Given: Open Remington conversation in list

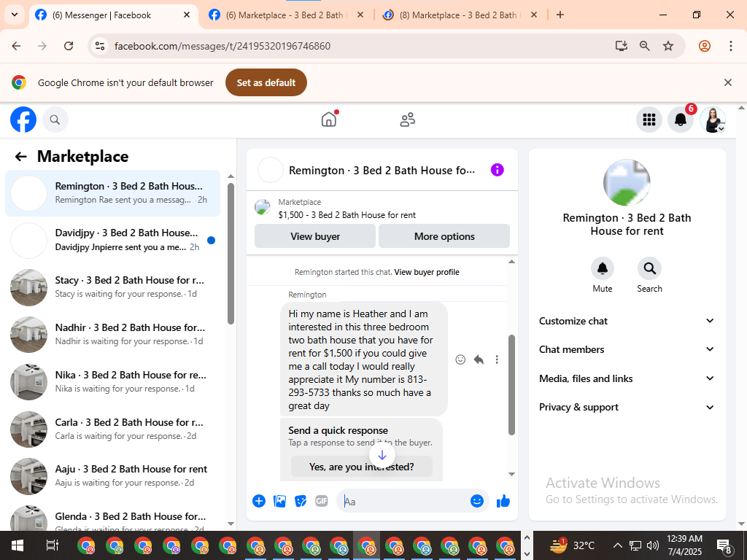Looking at the screenshot, I should coord(113,192).
